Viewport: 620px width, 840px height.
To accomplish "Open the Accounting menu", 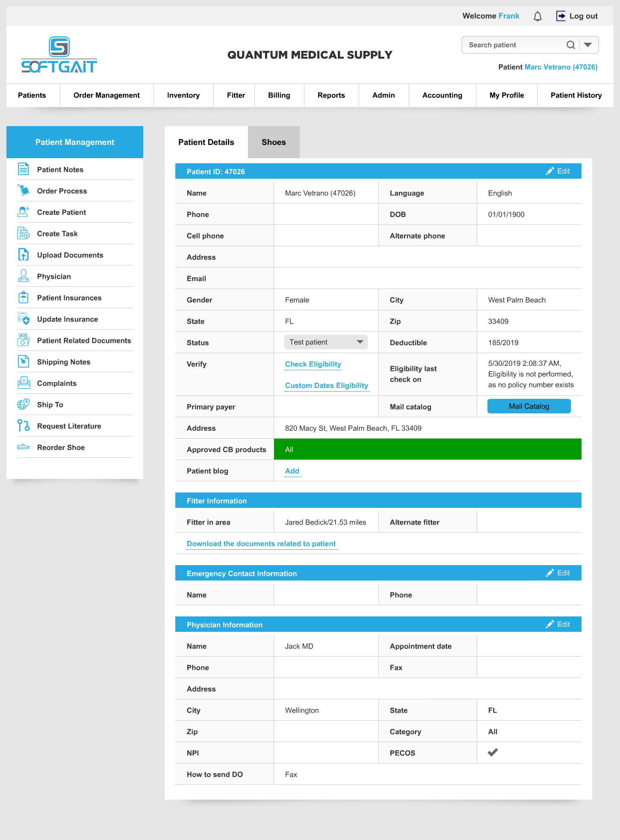I will click(x=443, y=95).
